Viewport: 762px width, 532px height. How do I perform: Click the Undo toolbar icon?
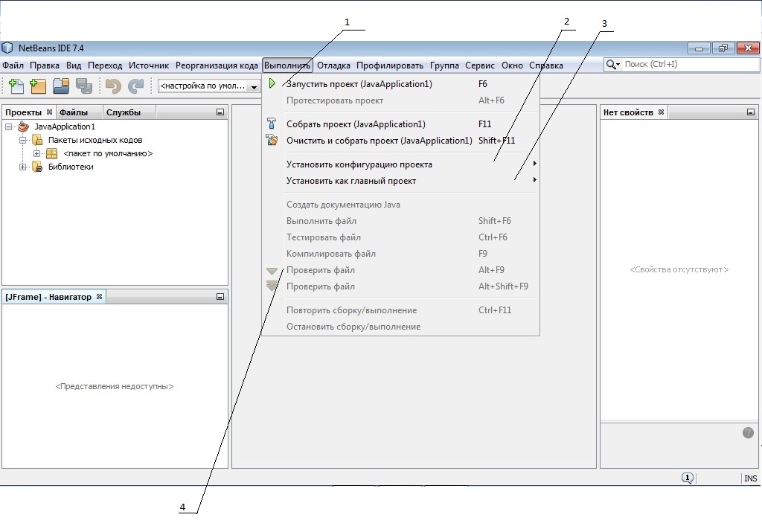pyautogui.click(x=113, y=86)
